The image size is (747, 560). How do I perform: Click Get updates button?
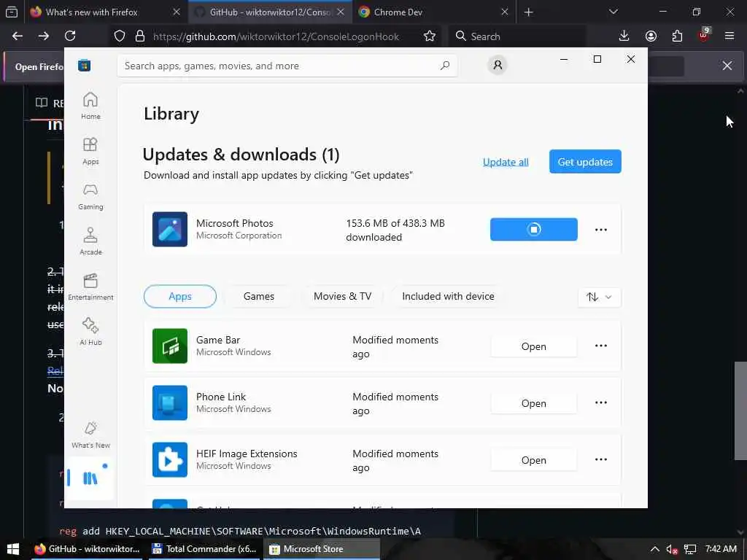(x=585, y=161)
